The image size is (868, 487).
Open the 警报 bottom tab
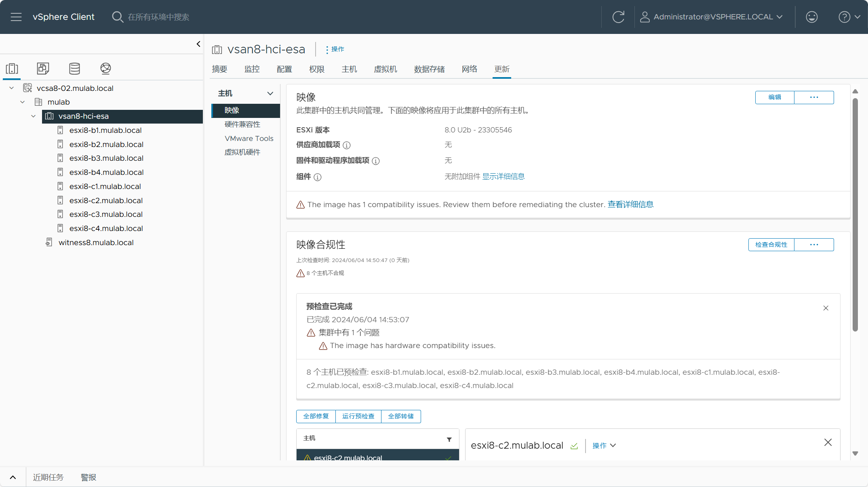coord(88,477)
